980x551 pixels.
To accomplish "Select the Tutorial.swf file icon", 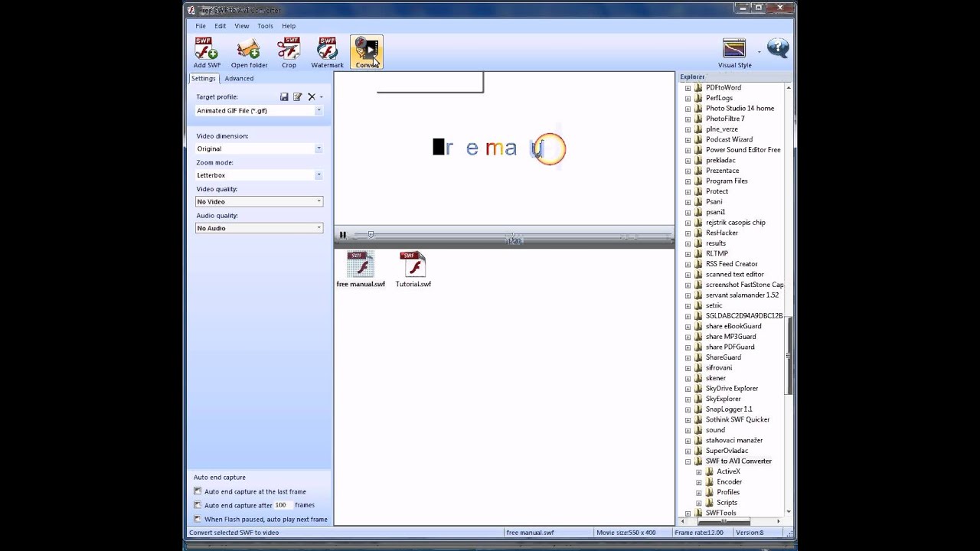I will click(x=413, y=265).
